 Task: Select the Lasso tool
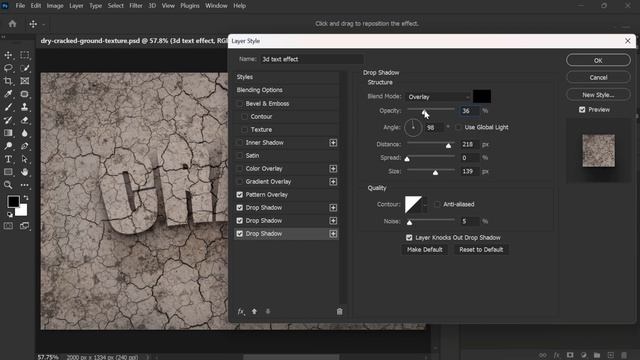[8, 68]
